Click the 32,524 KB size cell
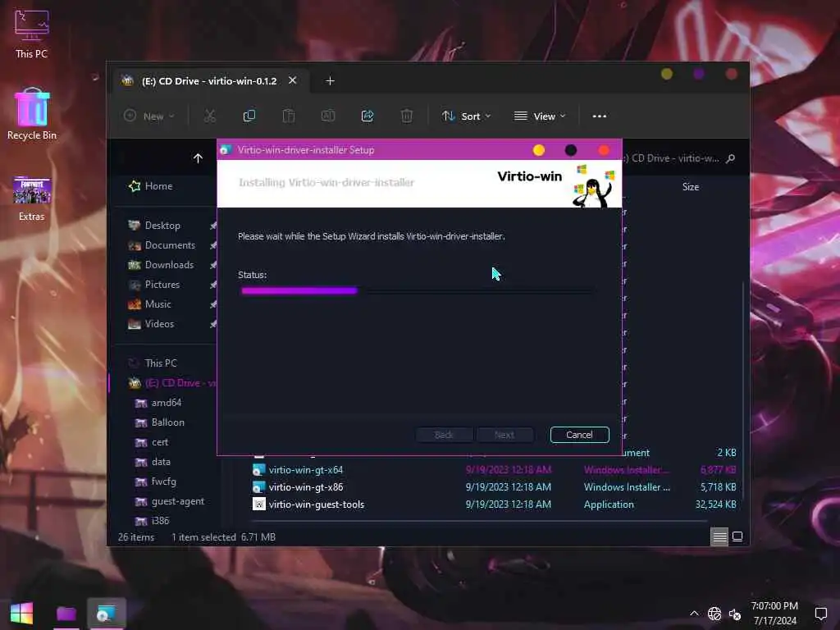The image size is (840, 630). [x=715, y=504]
